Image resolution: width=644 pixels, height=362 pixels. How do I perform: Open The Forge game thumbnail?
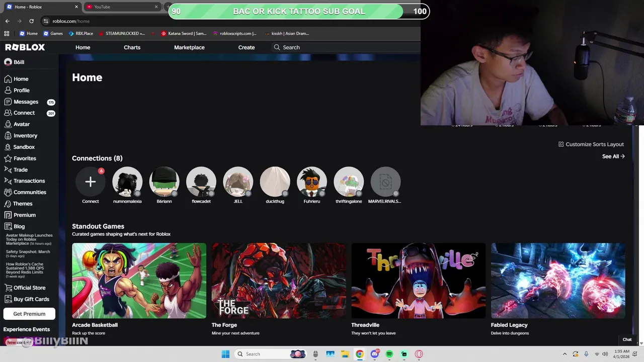pos(279,281)
